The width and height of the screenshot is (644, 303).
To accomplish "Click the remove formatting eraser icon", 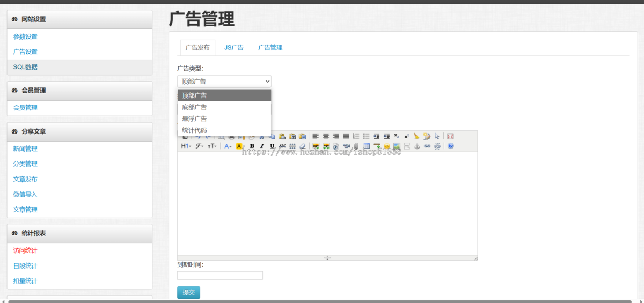I will tap(303, 146).
